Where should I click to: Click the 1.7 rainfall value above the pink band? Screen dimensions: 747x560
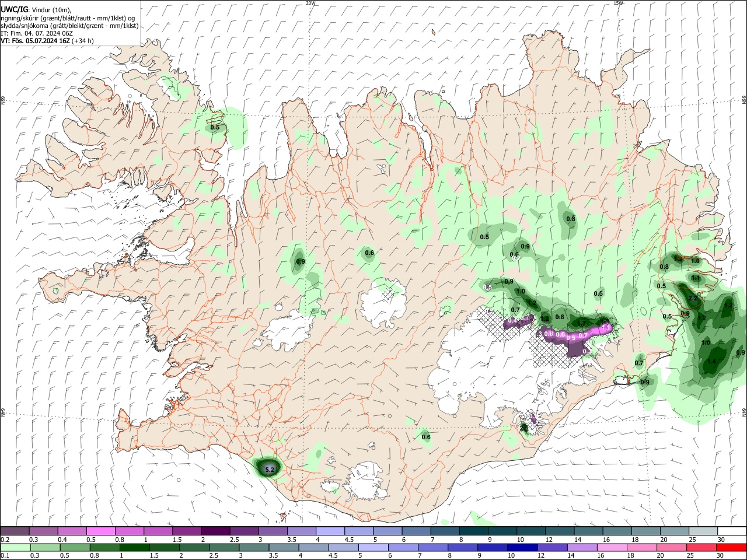tap(581, 324)
